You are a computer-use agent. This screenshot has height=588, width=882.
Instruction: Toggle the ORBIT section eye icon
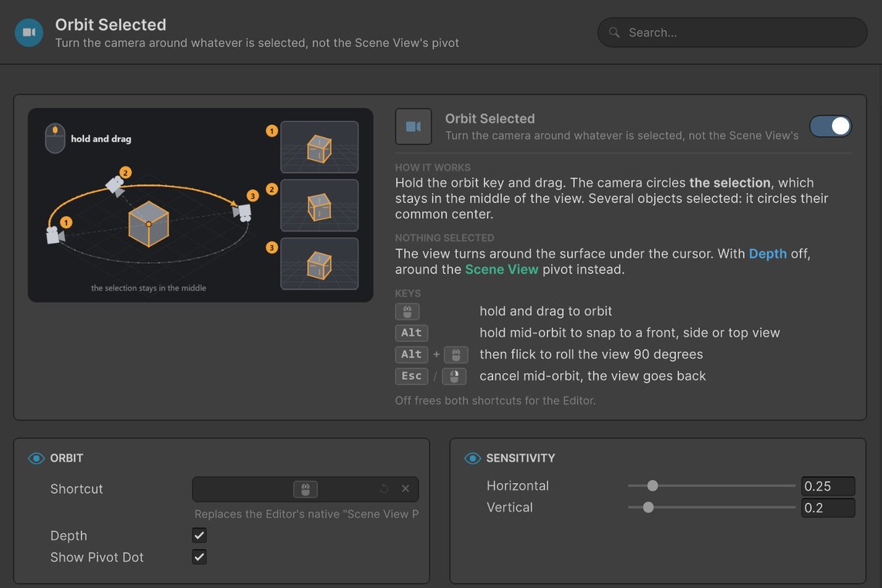36,458
